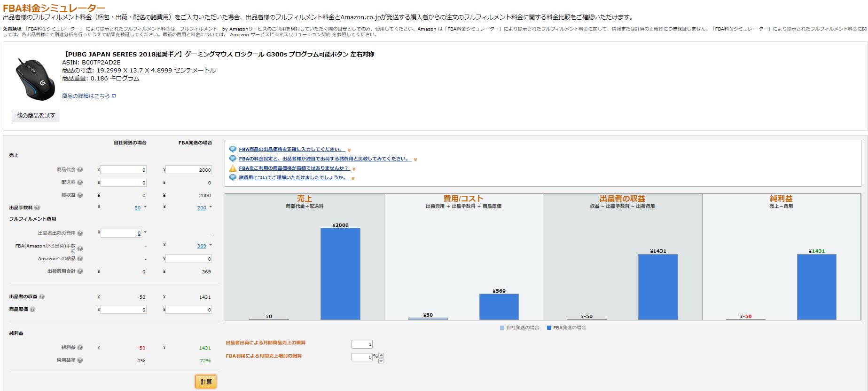
Task: Open tip link FBA商品の出品価格を正確に入力してください
Action: 292,150
